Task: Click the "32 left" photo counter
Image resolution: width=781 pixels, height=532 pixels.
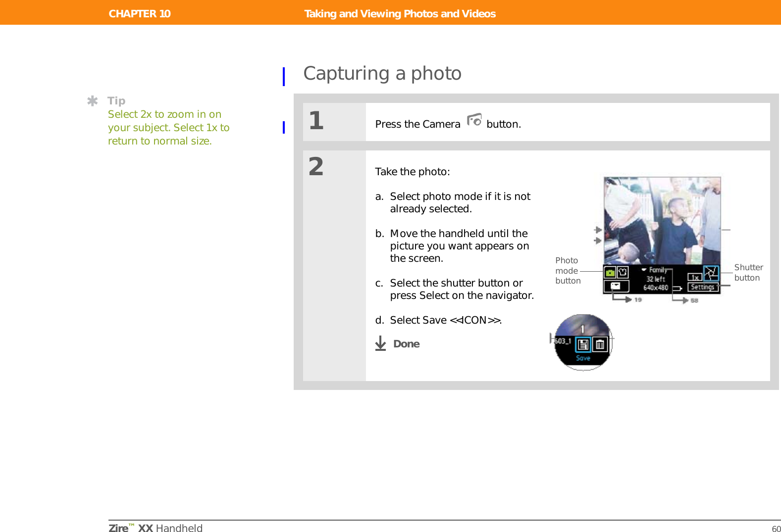Action: tap(656, 279)
